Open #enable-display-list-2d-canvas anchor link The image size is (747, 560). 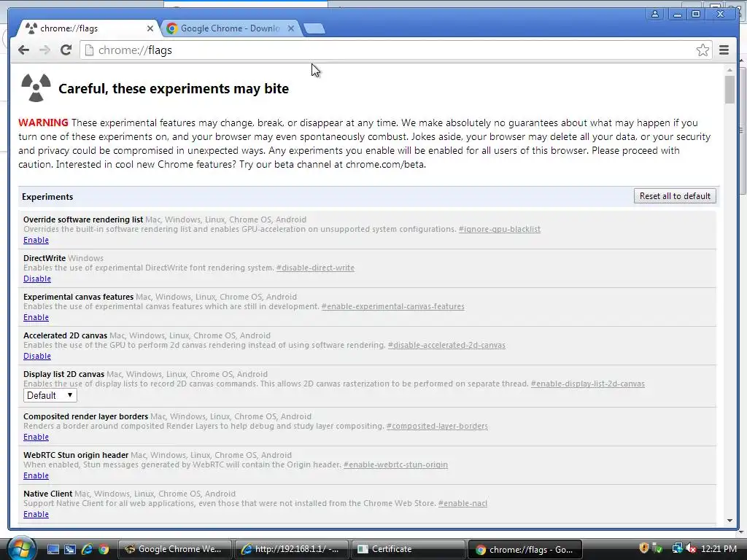pyautogui.click(x=588, y=384)
